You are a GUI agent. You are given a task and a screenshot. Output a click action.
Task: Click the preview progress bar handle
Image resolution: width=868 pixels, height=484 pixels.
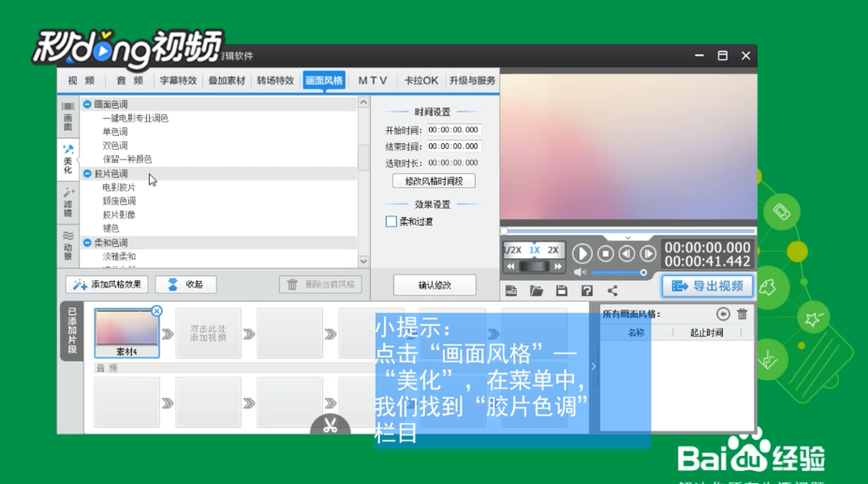[x=505, y=231]
